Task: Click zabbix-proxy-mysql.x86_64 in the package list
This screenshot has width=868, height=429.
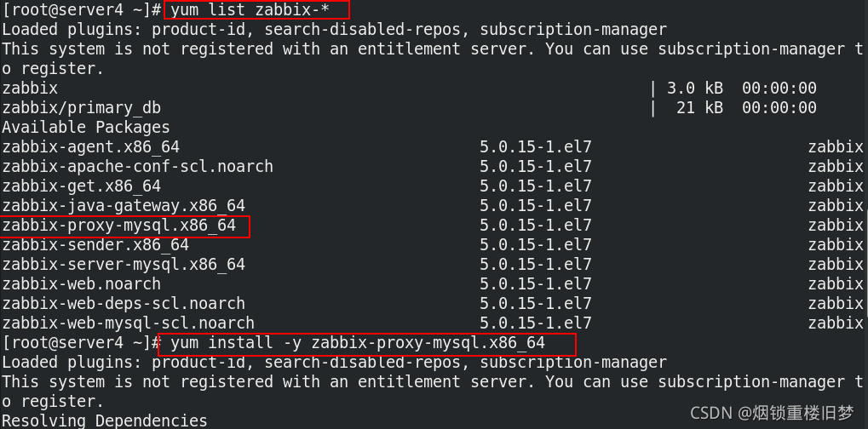Action: [119, 226]
